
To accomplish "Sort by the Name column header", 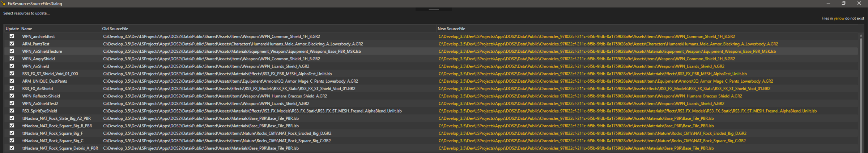I will (27, 29).
